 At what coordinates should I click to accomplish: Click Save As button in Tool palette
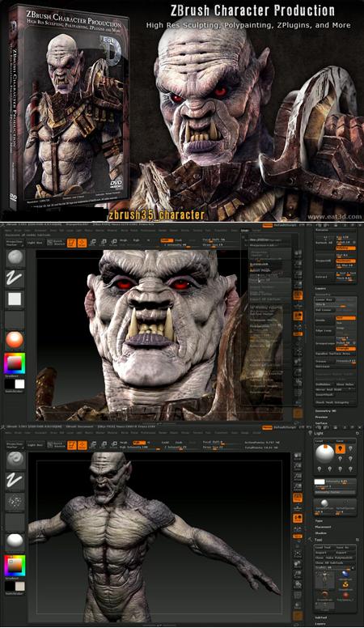coord(345,547)
